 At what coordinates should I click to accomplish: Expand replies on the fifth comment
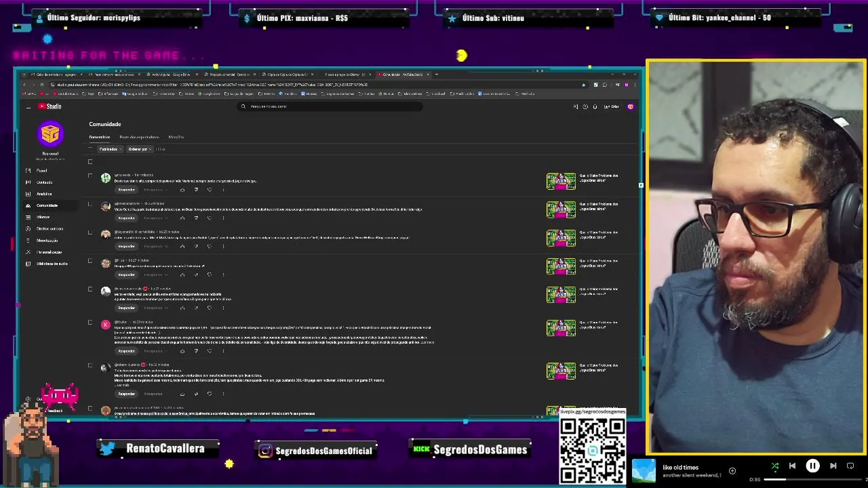pyautogui.click(x=155, y=308)
